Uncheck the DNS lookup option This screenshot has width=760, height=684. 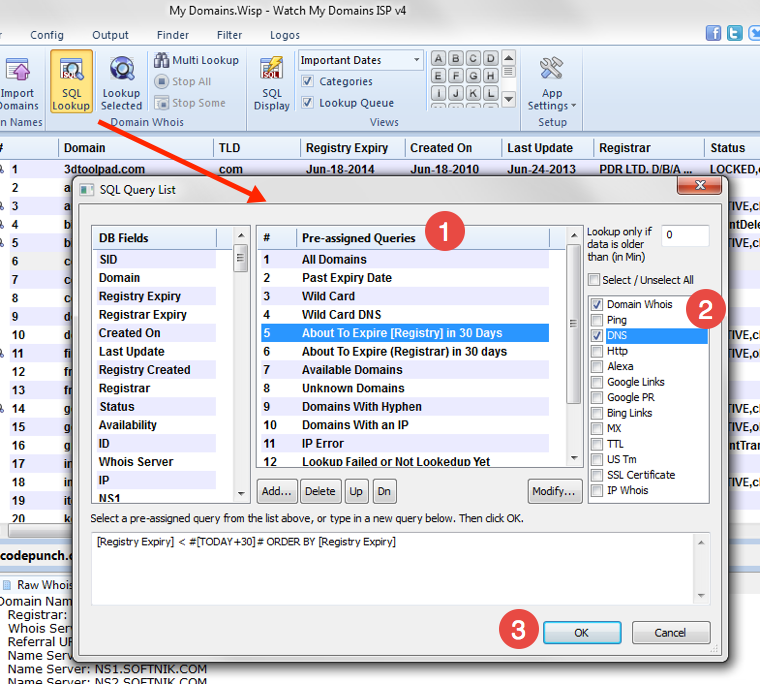(597, 335)
